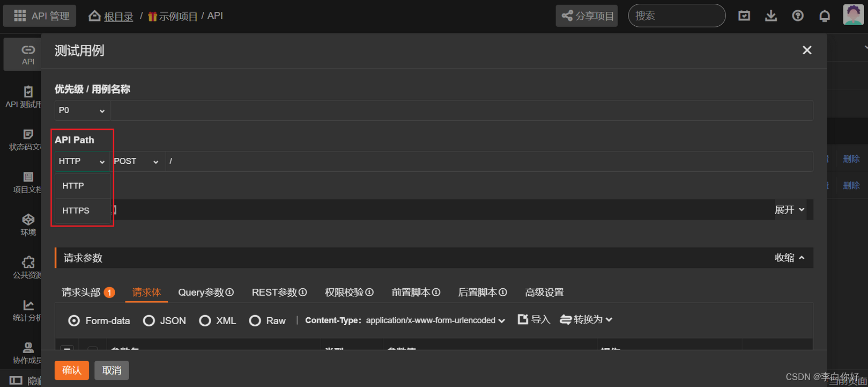The width and height of the screenshot is (868, 387).
Task: Click the test case name input field
Action: [461, 111]
